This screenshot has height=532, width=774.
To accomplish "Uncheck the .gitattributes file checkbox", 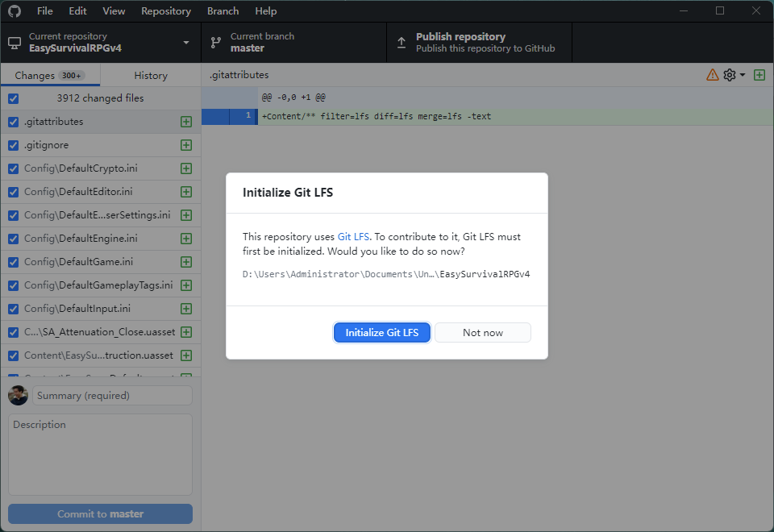I will [x=14, y=122].
